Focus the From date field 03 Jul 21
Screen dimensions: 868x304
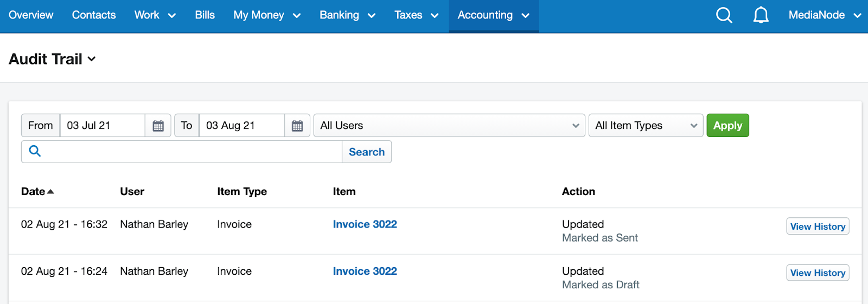pyautogui.click(x=103, y=126)
